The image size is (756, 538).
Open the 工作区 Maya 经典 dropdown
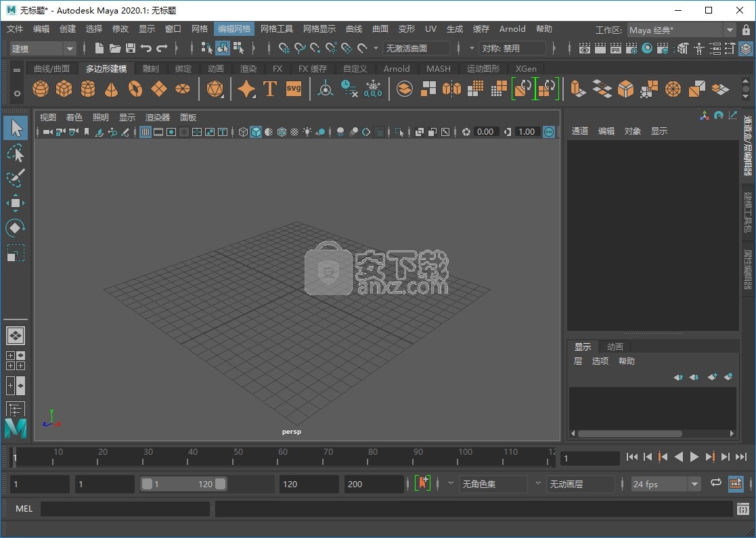pyautogui.click(x=682, y=30)
